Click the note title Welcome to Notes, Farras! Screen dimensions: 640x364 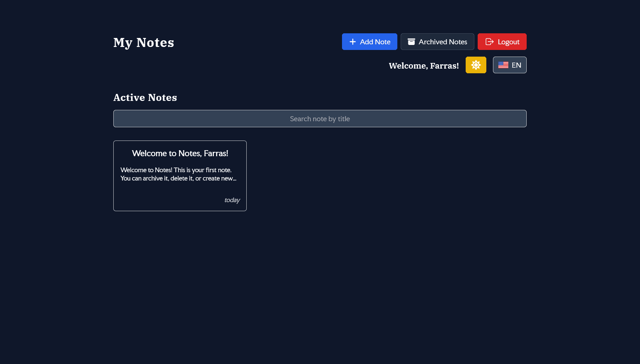[x=180, y=153]
